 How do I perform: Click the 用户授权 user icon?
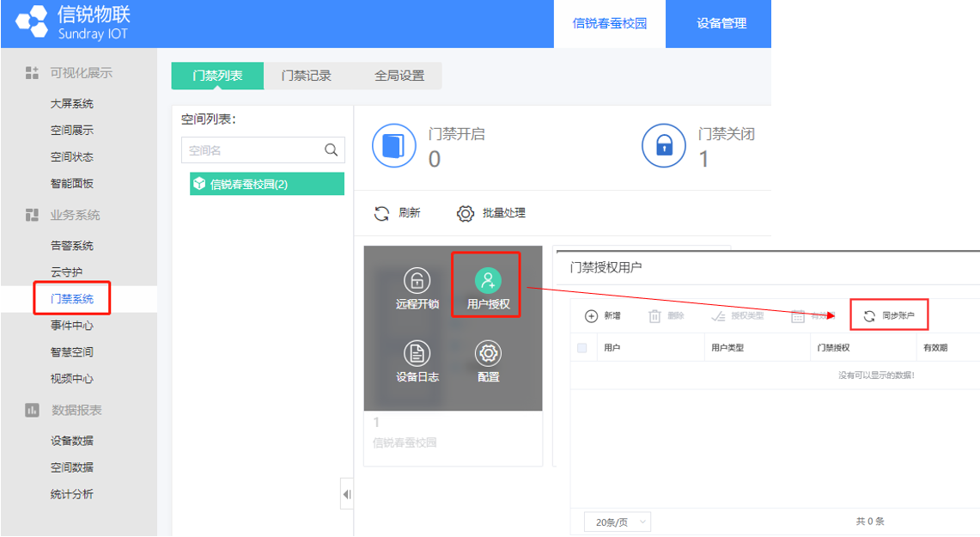coord(488,281)
